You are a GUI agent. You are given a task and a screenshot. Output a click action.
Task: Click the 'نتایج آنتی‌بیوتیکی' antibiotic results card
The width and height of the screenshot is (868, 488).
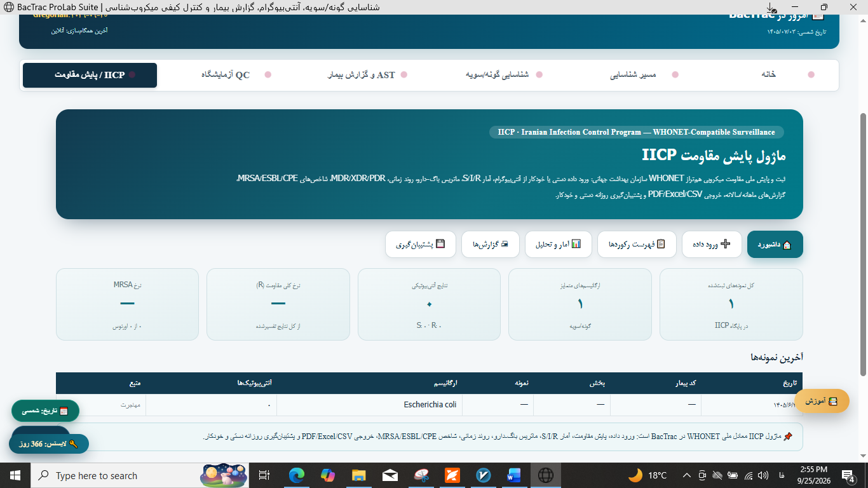pyautogui.click(x=430, y=304)
